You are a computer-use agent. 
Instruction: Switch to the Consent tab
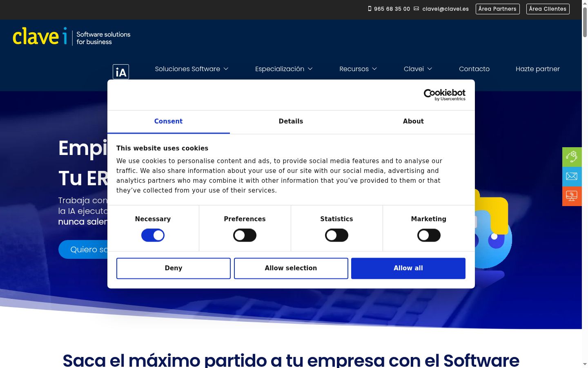(x=168, y=121)
